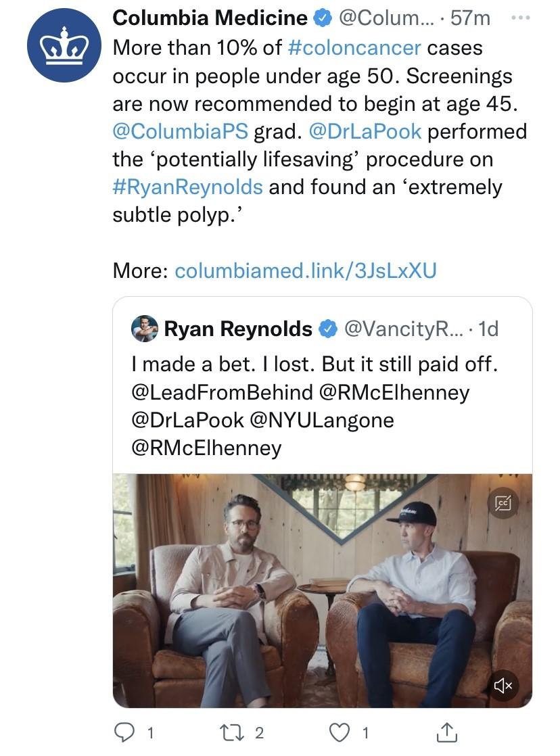Open the Ryan Reynolds display name
This screenshot has height=756, width=560.
[238, 329]
